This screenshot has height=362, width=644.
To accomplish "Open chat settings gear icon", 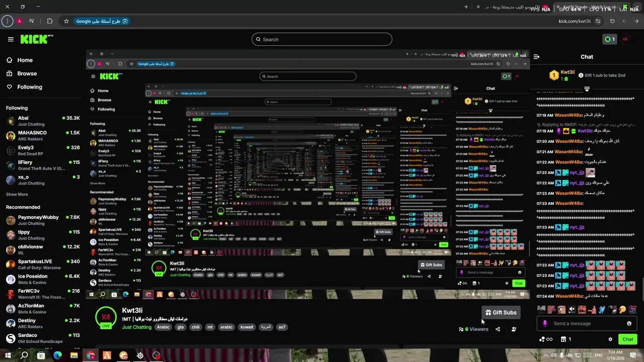I will point(610,339).
